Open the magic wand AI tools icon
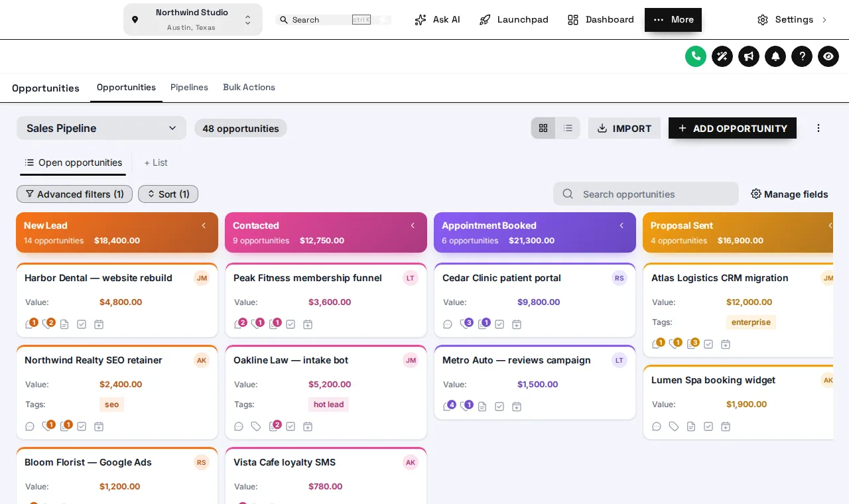Image resolution: width=849 pixels, height=504 pixels. click(x=722, y=56)
